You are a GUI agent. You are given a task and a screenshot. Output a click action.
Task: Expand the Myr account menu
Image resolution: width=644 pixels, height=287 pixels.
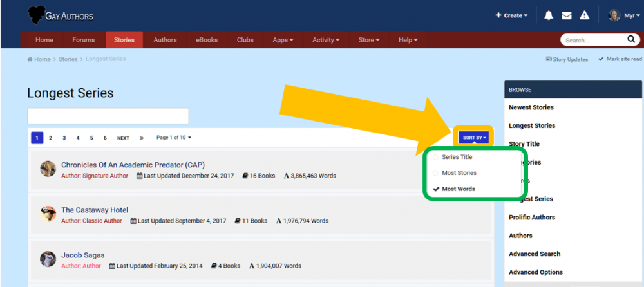pos(632,15)
